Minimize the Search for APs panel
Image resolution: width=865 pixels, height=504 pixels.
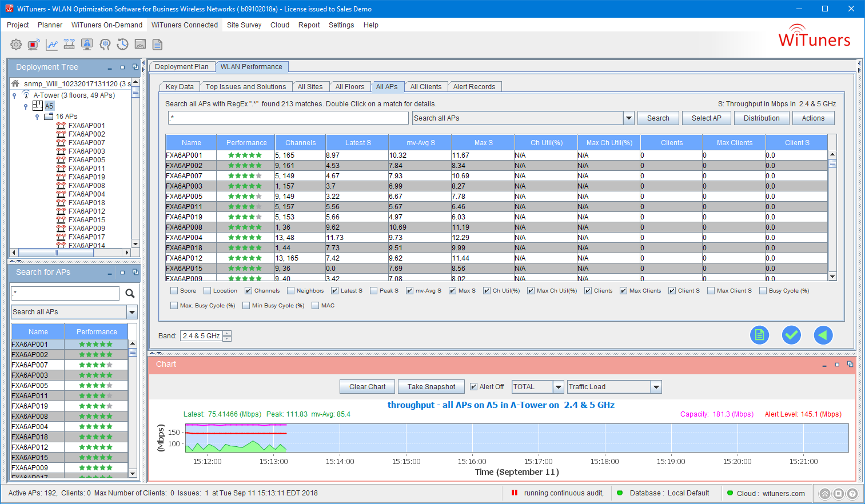click(x=110, y=273)
